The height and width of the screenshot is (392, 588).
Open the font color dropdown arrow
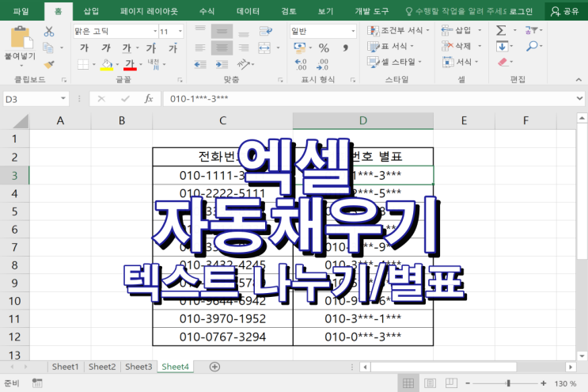(141, 64)
